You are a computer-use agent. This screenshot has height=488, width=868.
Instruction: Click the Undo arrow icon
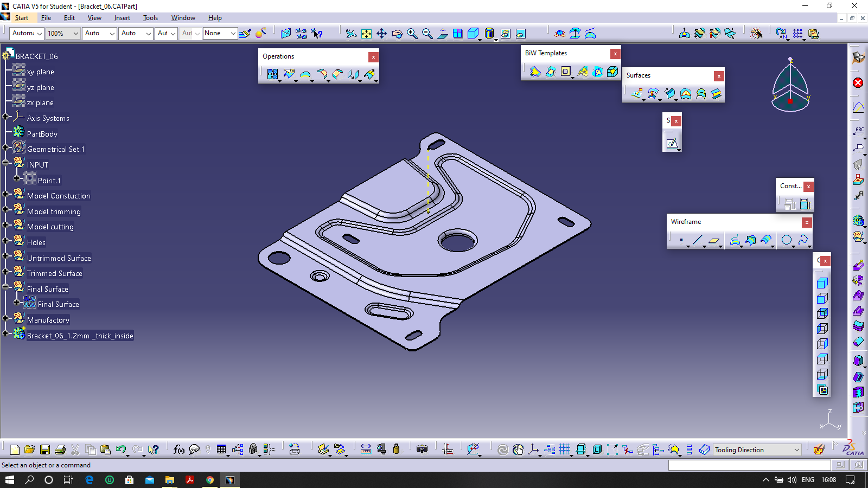(x=120, y=450)
